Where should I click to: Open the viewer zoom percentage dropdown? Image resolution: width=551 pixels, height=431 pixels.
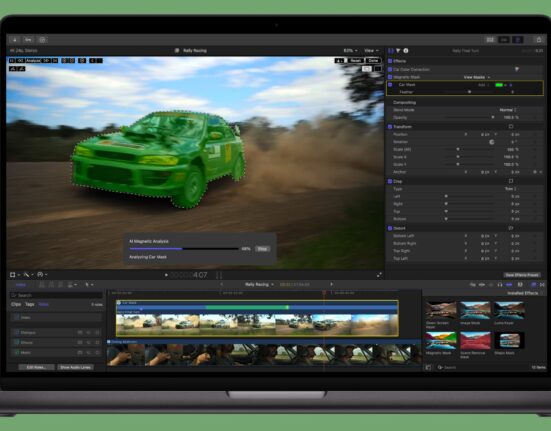coord(350,51)
